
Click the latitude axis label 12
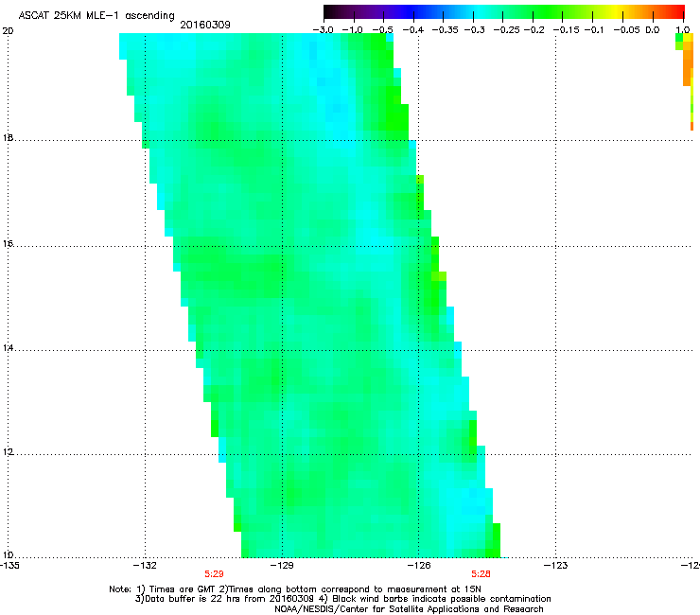[x=8, y=452]
